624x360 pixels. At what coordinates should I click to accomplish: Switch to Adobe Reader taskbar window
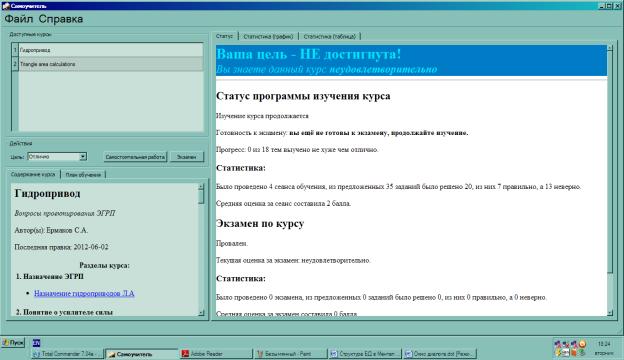pyautogui.click(x=215, y=354)
